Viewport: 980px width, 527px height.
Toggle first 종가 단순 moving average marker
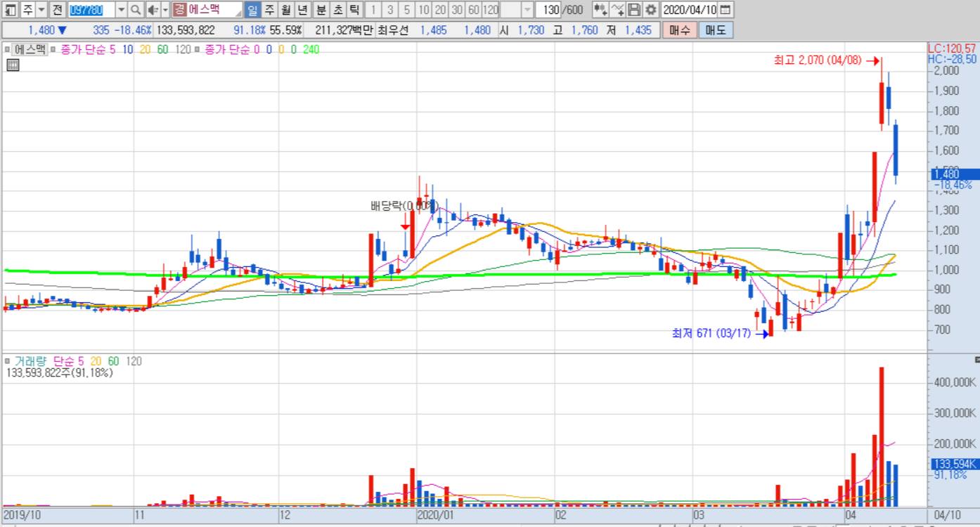[x=54, y=49]
